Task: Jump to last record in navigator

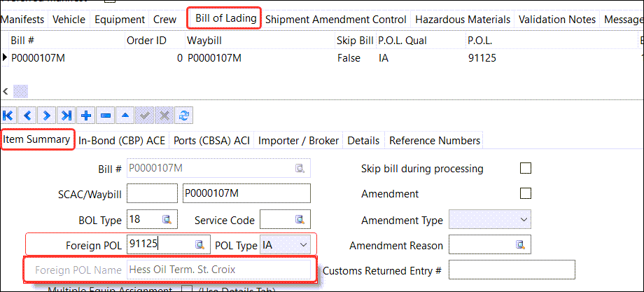Action: [67, 115]
